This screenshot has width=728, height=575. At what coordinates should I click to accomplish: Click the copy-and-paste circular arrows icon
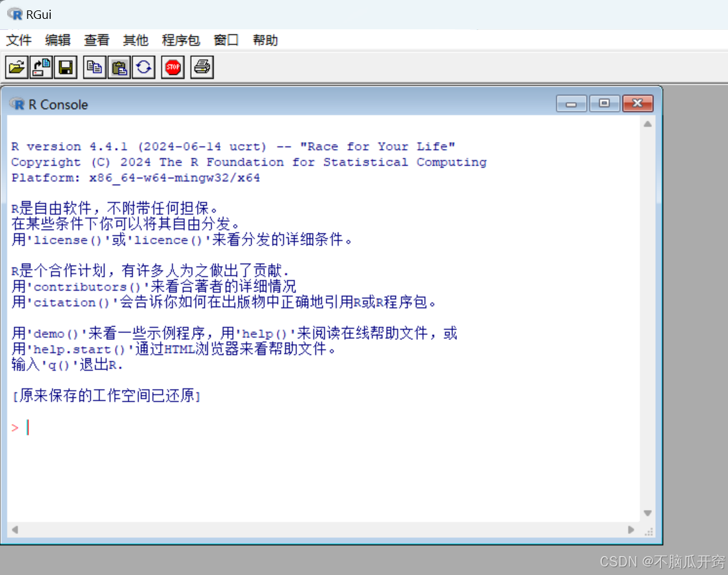coord(144,68)
